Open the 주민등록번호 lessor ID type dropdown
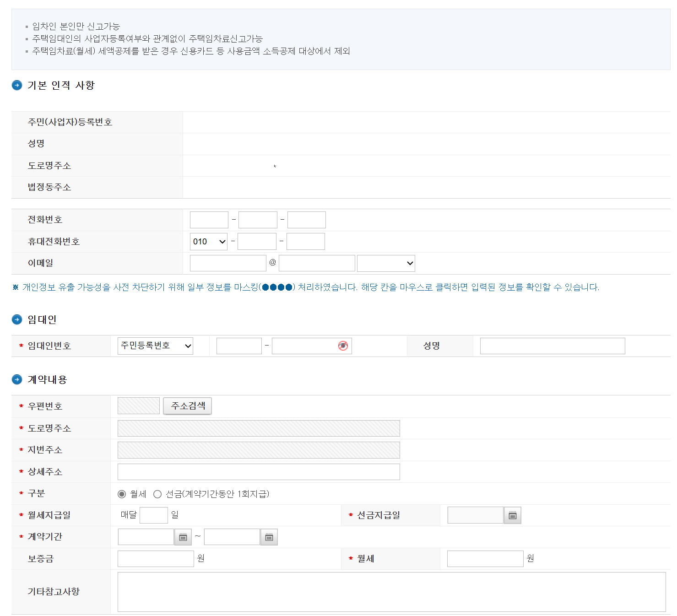Screen dimensions: 677x616 (x=155, y=346)
